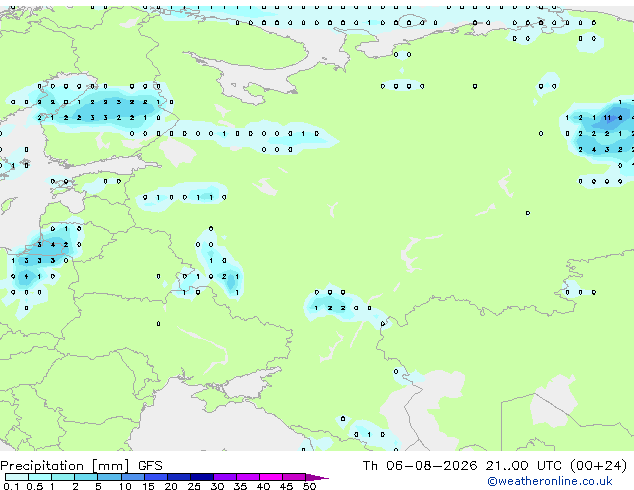Click the '45' legend scale label
This screenshot has width=634, height=490.
[286, 486]
